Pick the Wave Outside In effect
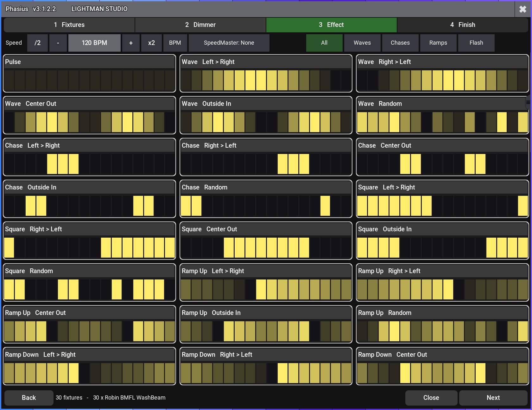Image resolution: width=532 pixels, height=410 pixels. click(266, 115)
